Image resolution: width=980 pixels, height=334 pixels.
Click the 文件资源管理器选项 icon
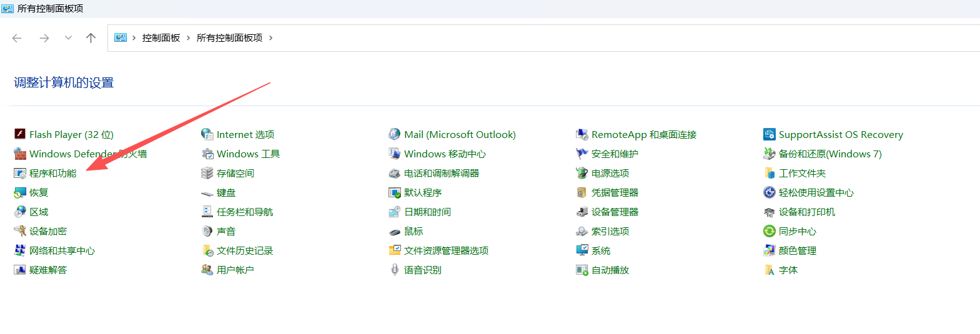(x=395, y=250)
